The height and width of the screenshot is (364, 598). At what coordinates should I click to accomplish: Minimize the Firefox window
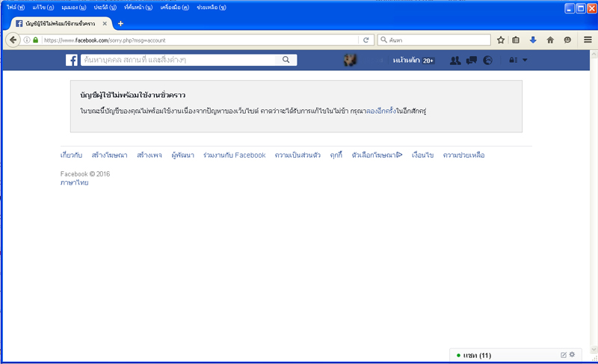coord(570,8)
